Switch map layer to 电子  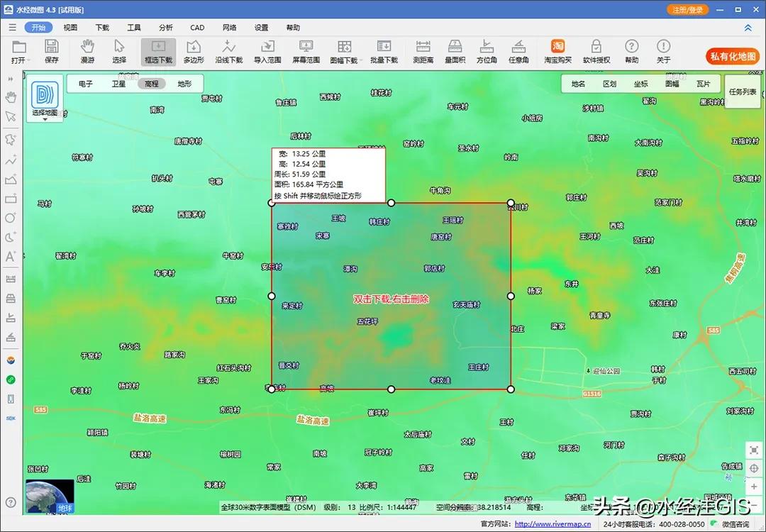click(86, 84)
